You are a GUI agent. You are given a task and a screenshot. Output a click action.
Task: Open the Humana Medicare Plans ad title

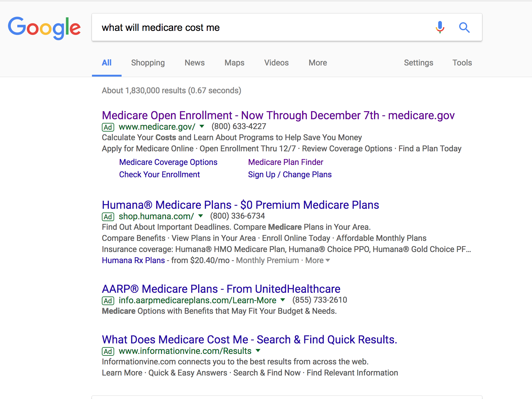coord(241,205)
